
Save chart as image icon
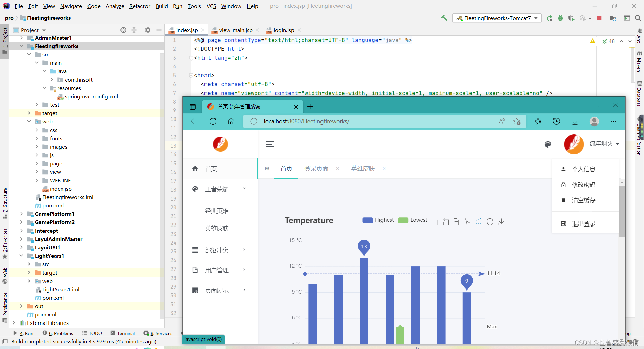tap(502, 222)
